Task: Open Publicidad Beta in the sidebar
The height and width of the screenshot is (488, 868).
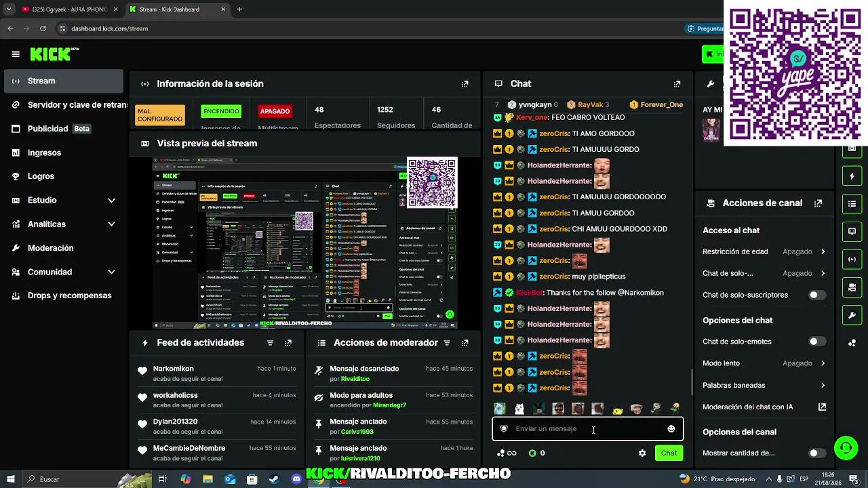Action: (64, 129)
